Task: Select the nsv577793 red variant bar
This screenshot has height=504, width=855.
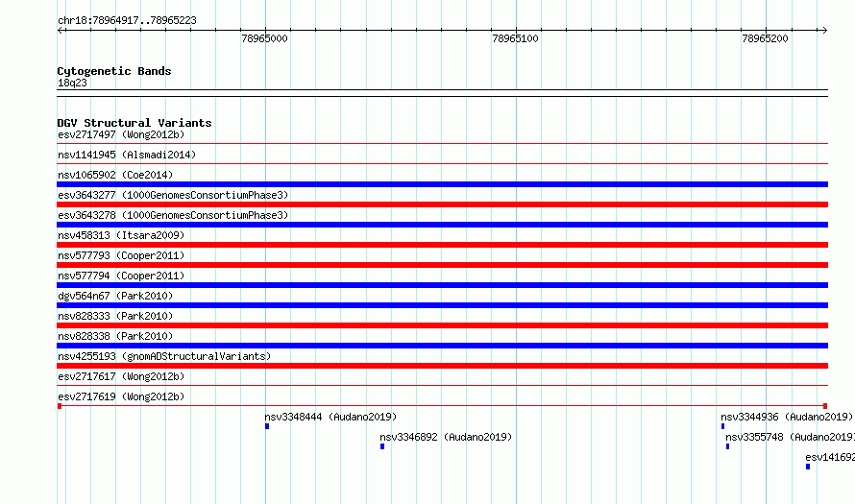Action: pos(442,265)
